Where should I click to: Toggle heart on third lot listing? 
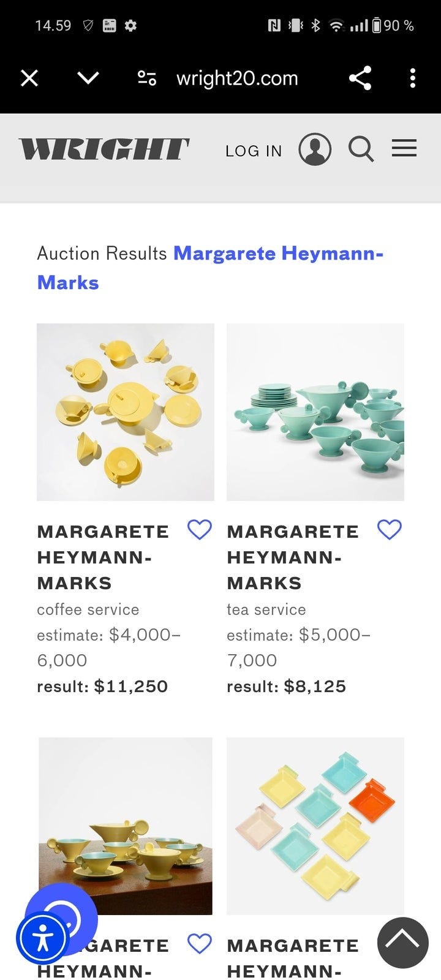point(199,943)
